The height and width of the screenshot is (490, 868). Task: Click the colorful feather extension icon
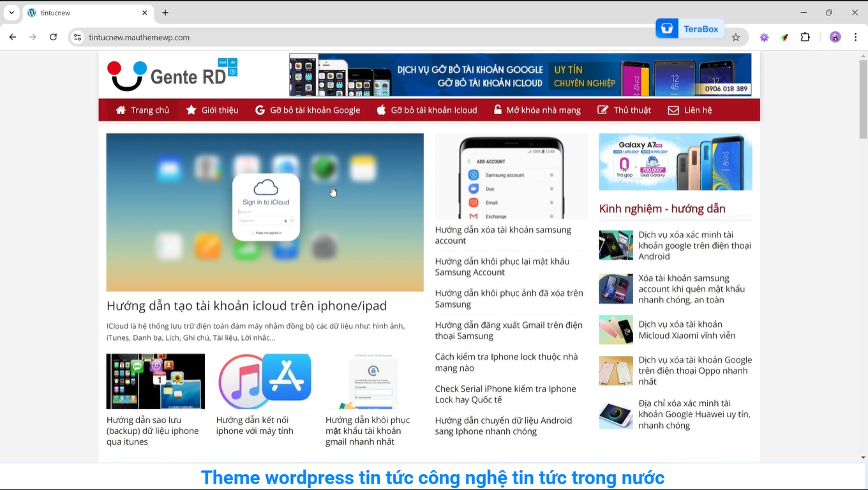(x=784, y=37)
